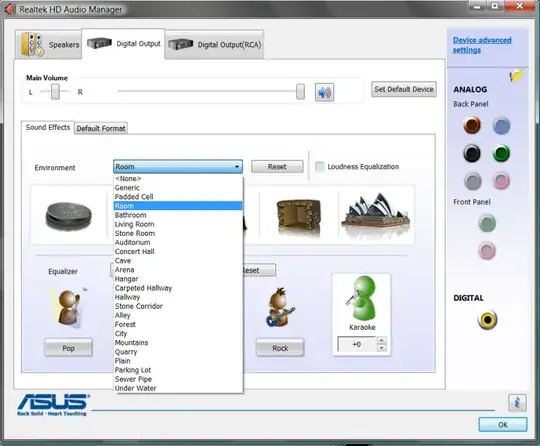Select Auditorium environment

[x=178, y=242]
